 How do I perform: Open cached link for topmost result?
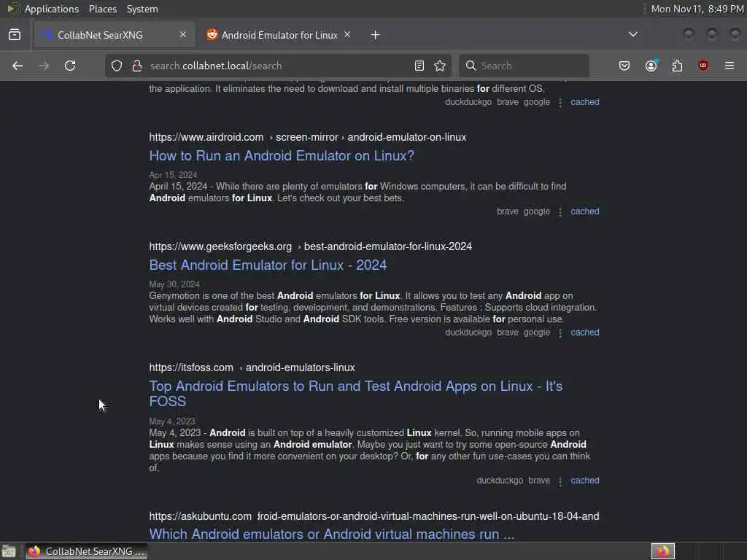point(584,102)
